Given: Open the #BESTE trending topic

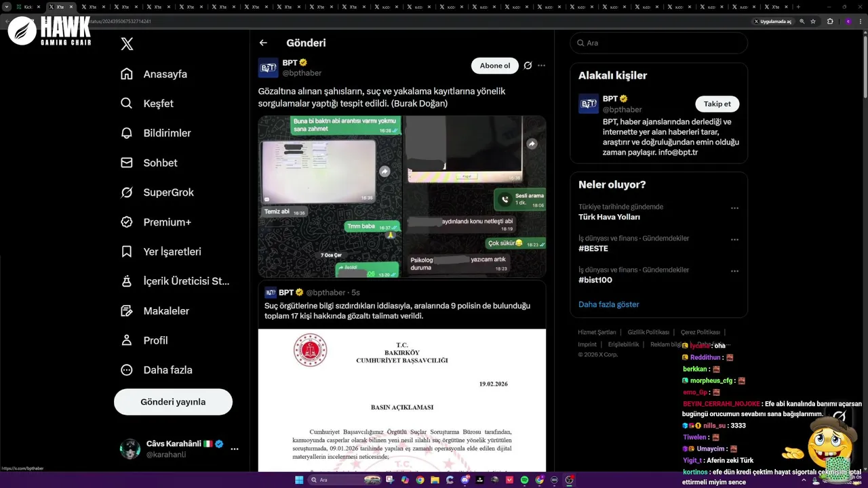Looking at the screenshot, I should [x=593, y=249].
